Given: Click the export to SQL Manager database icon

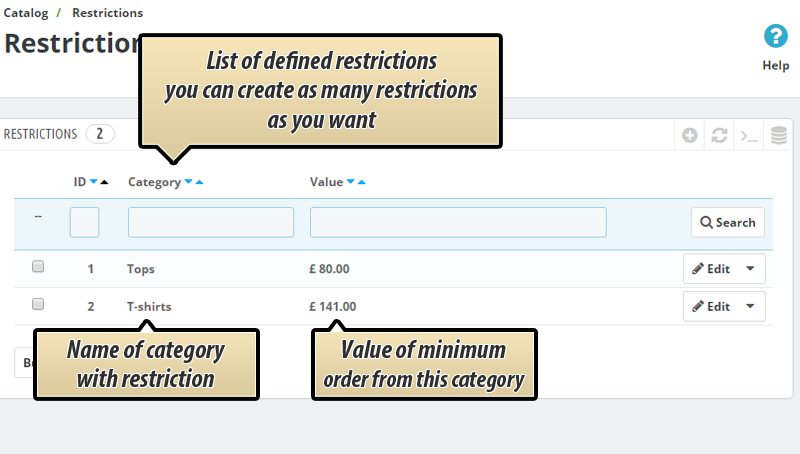Looking at the screenshot, I should (x=779, y=136).
